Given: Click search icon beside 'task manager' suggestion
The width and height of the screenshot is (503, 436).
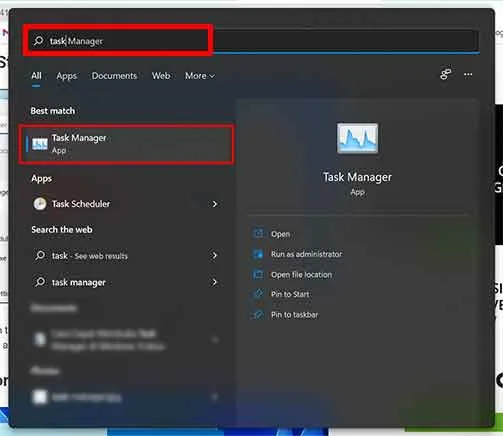Looking at the screenshot, I should tap(40, 282).
